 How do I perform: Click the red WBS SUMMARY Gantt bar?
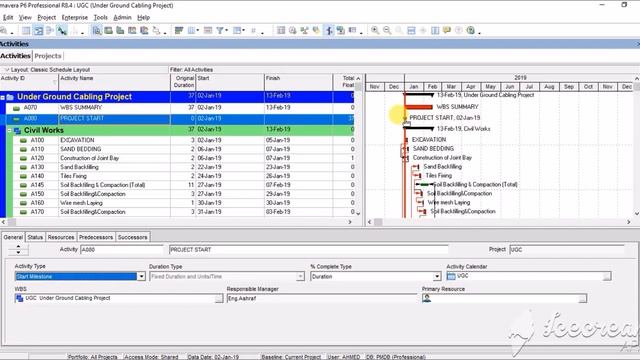tap(419, 107)
